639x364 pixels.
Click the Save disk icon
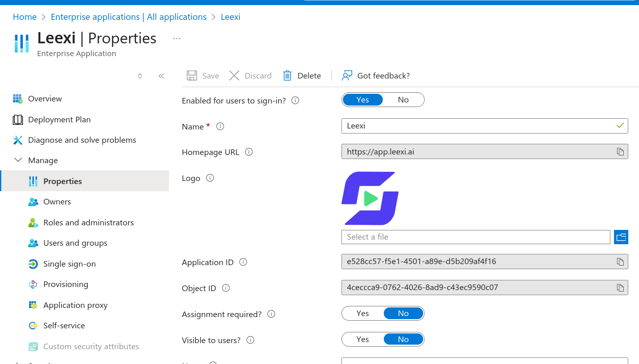(192, 75)
